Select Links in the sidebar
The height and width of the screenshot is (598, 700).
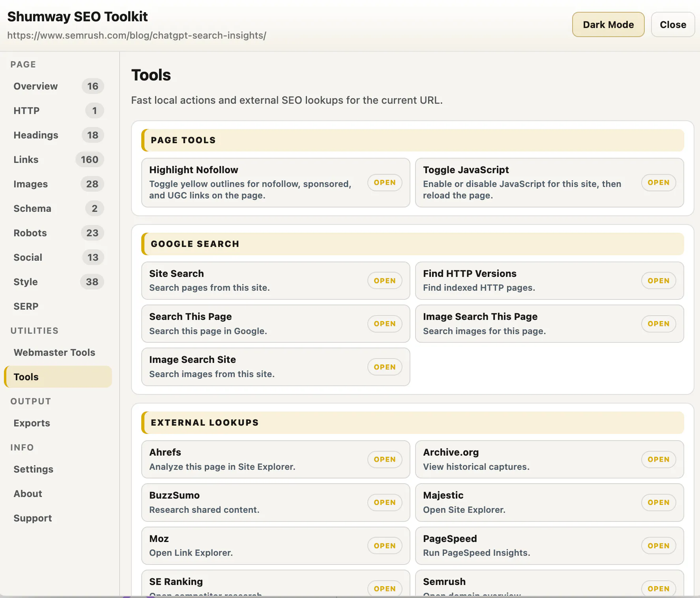tap(58, 159)
